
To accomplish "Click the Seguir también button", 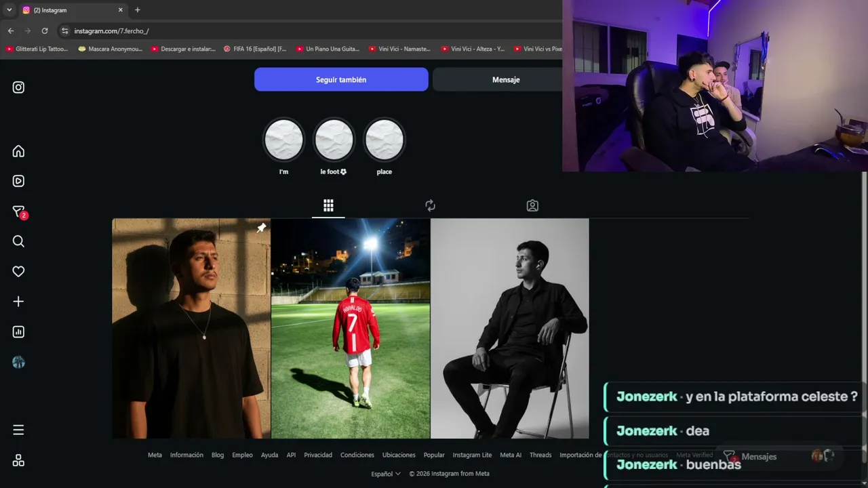I will [341, 79].
